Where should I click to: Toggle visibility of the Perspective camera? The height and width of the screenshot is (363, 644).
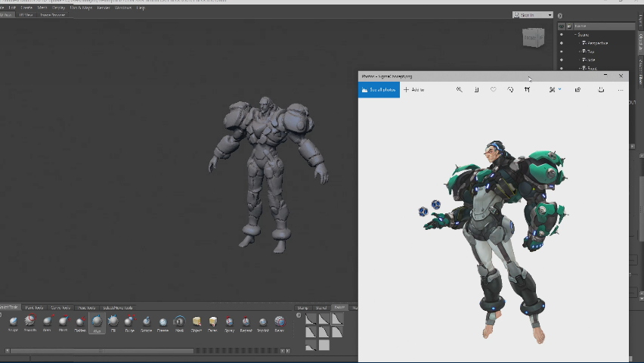click(x=562, y=43)
